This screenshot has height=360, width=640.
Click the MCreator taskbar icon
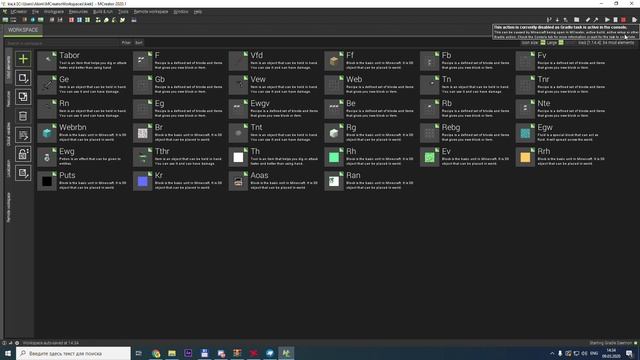click(x=286, y=353)
